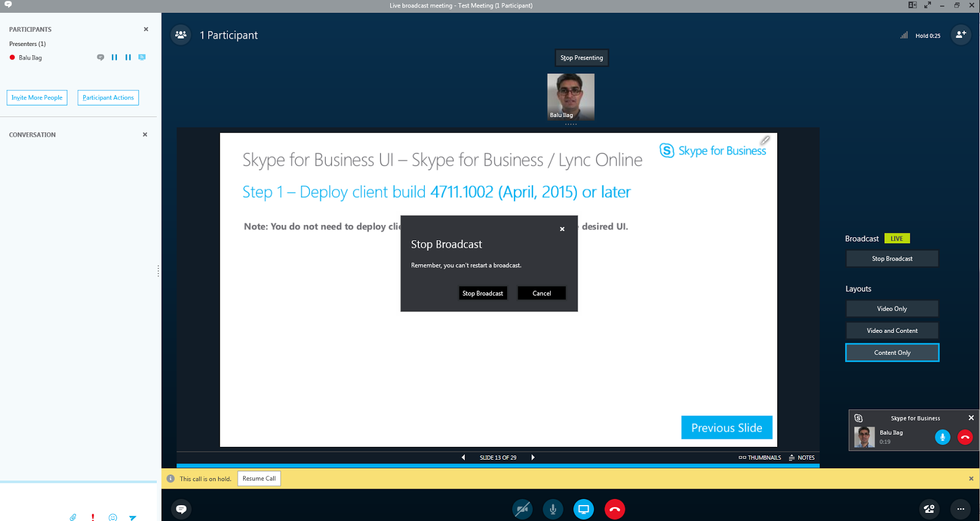Cancel the Stop Broadcast dialog
The width and height of the screenshot is (980, 521).
541,293
